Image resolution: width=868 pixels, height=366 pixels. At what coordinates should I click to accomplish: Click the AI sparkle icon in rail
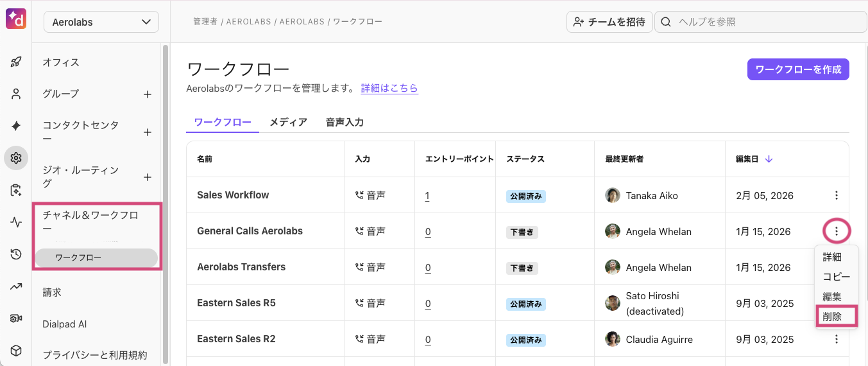(x=16, y=126)
